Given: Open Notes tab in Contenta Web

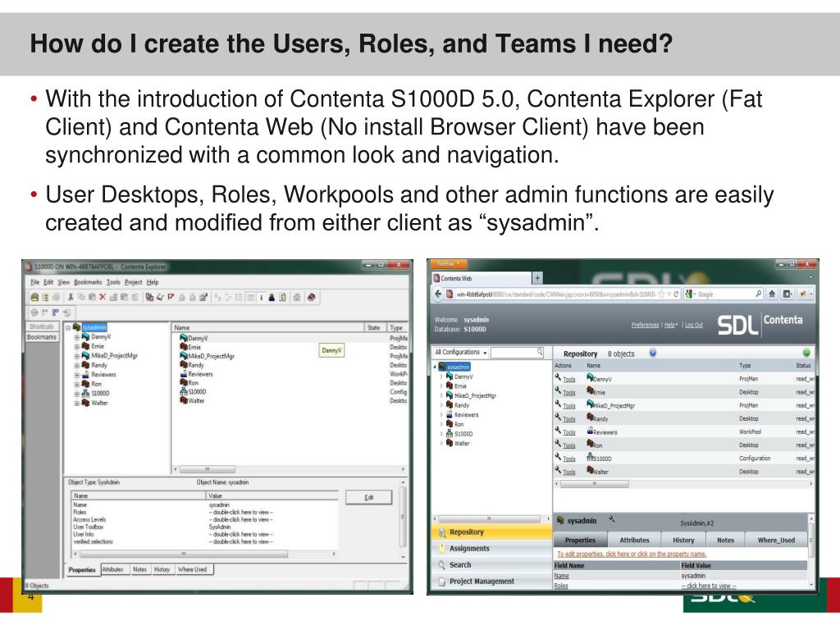Looking at the screenshot, I should tap(725, 541).
